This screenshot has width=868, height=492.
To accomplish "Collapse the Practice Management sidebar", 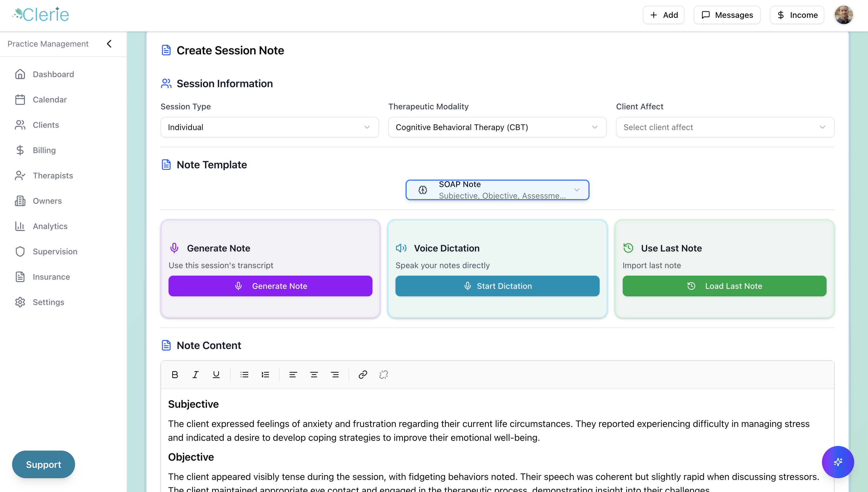I will point(109,44).
